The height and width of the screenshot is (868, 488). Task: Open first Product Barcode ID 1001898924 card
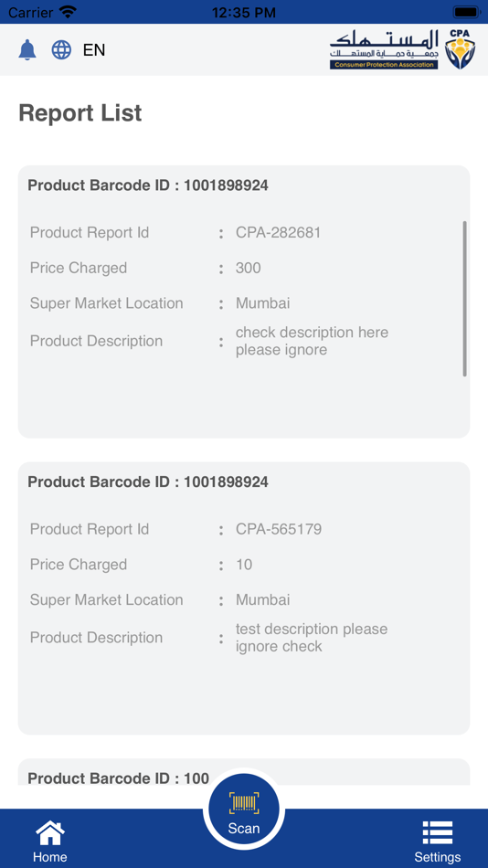(x=244, y=302)
